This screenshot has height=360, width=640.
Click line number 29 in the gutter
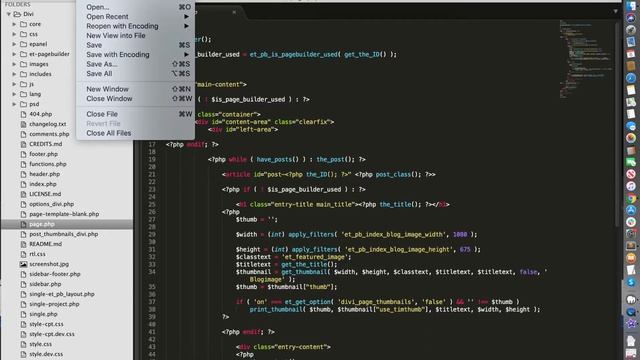pos(152,235)
